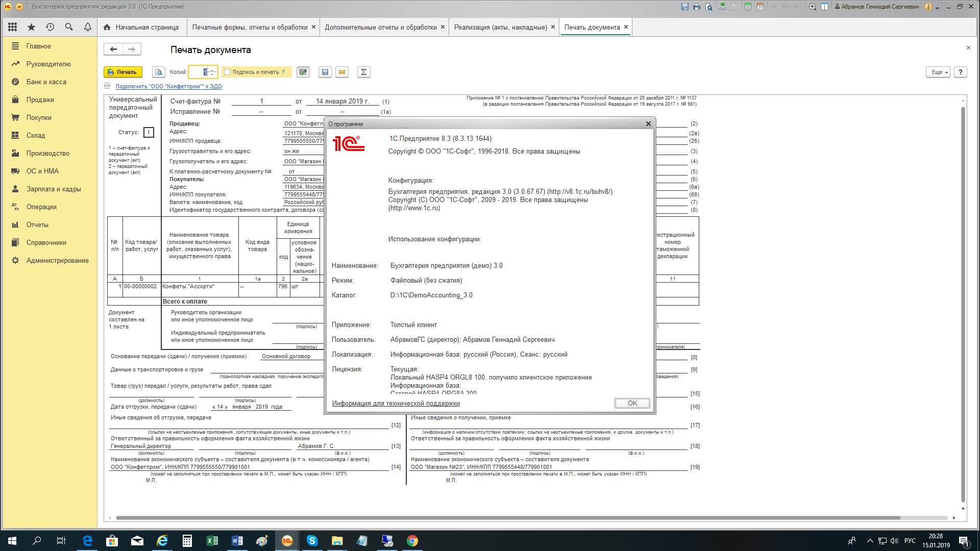Screen dimensions: 980x551
Task: Click the yellow Печать button
Action: [x=122, y=72]
